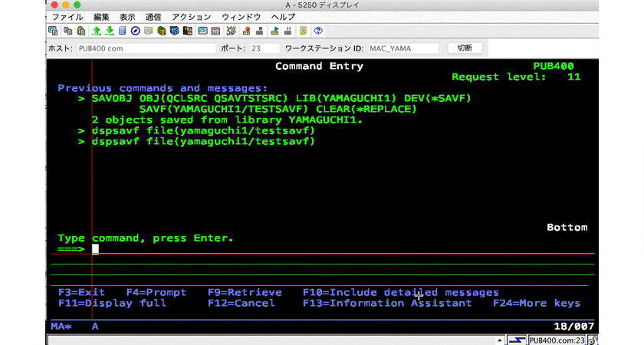Screen dimensions: 644x345
Task: Click the PUB400.com:23 status bar text
Action: point(557,340)
